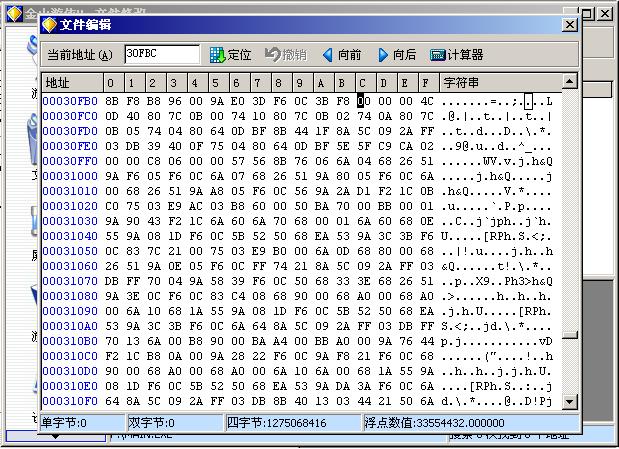Select address 00030FD0
The width and height of the screenshot is (619, 449).
tap(70, 131)
